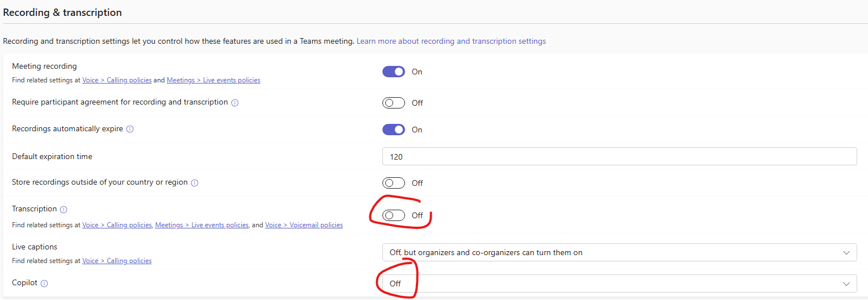Screen dimensions: 868x300
Task: Open Voice > Calling policies under Live captions
Action: click(117, 261)
